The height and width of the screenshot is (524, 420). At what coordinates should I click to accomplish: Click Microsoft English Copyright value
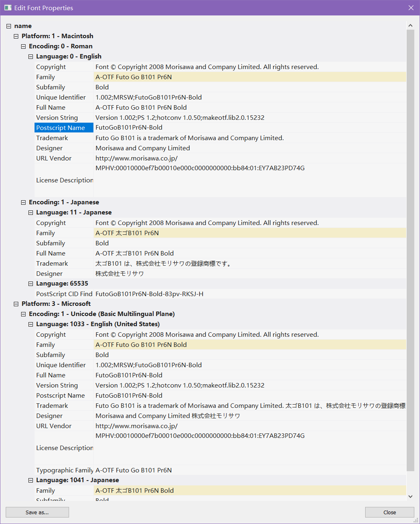[x=250, y=334]
